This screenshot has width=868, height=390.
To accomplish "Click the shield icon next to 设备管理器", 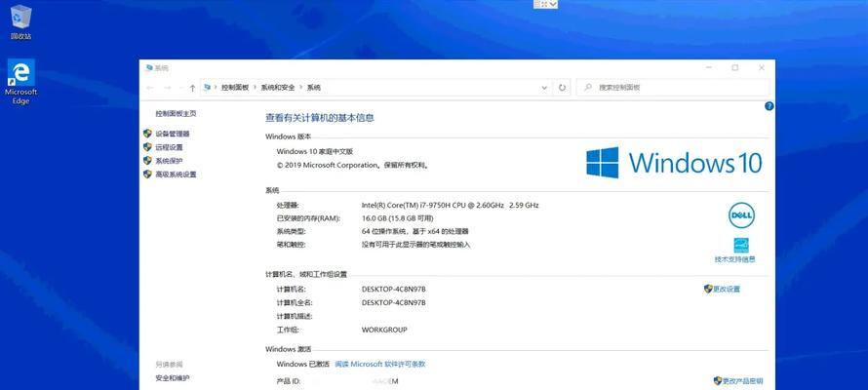I will tap(147, 134).
